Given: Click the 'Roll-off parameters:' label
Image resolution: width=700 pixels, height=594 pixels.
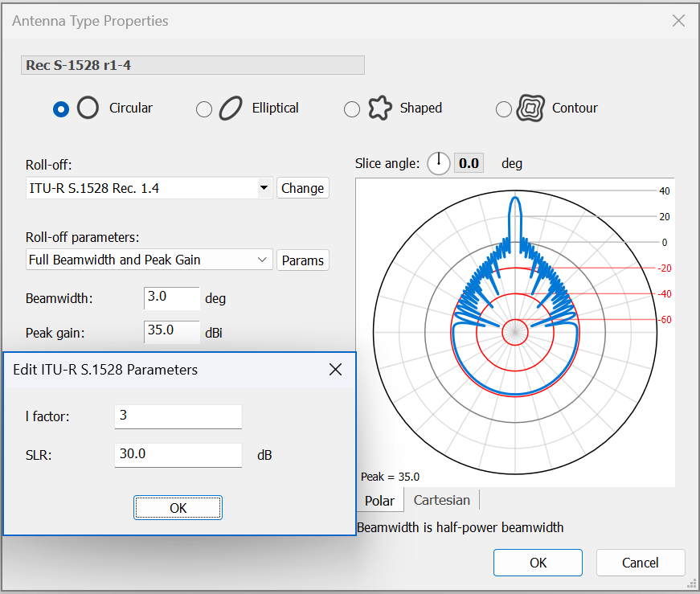Looking at the screenshot, I should pyautogui.click(x=83, y=237).
